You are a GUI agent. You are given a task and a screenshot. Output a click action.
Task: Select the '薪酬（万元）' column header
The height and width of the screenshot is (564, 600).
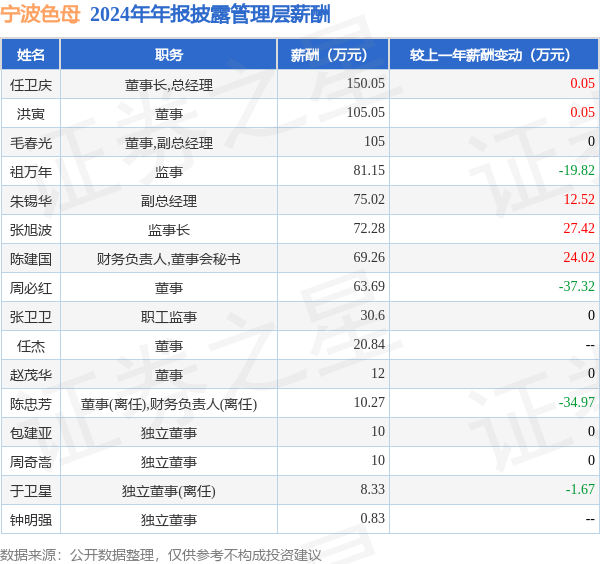coord(333,55)
